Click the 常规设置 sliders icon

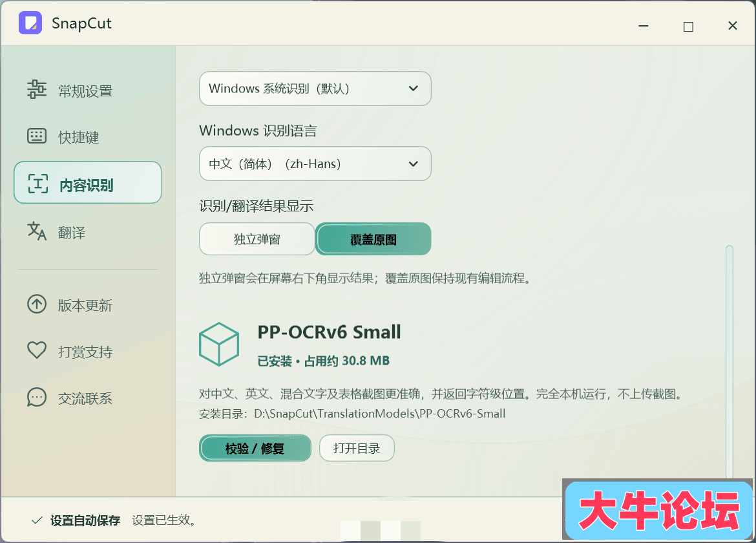coord(37,90)
